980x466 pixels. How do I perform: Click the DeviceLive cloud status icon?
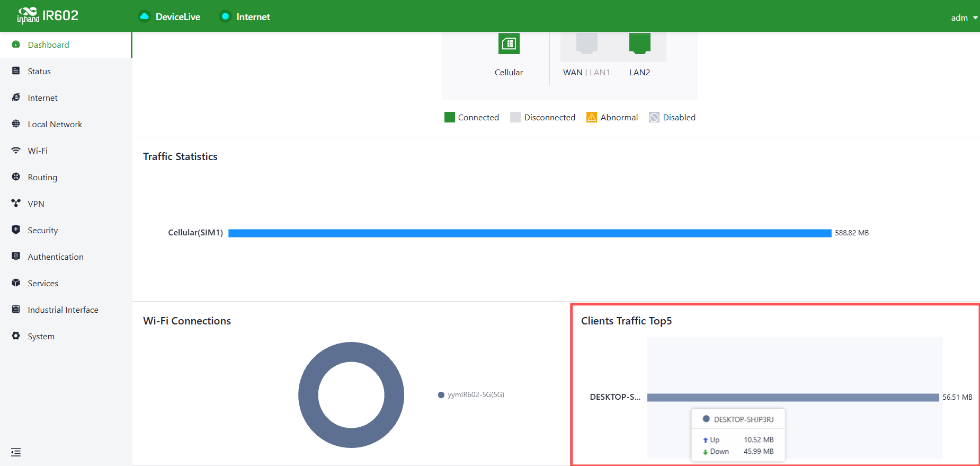coord(144,16)
